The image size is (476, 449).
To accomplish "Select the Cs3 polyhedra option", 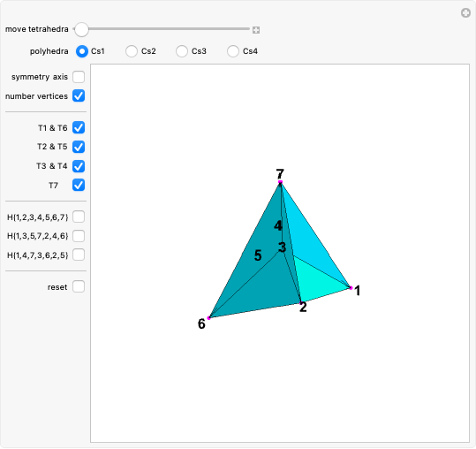I will pos(182,51).
